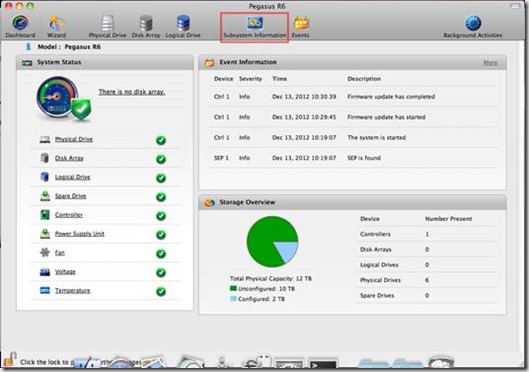Click the lock icon to prevent changes
This screenshot has height=372, width=529.
10,360
